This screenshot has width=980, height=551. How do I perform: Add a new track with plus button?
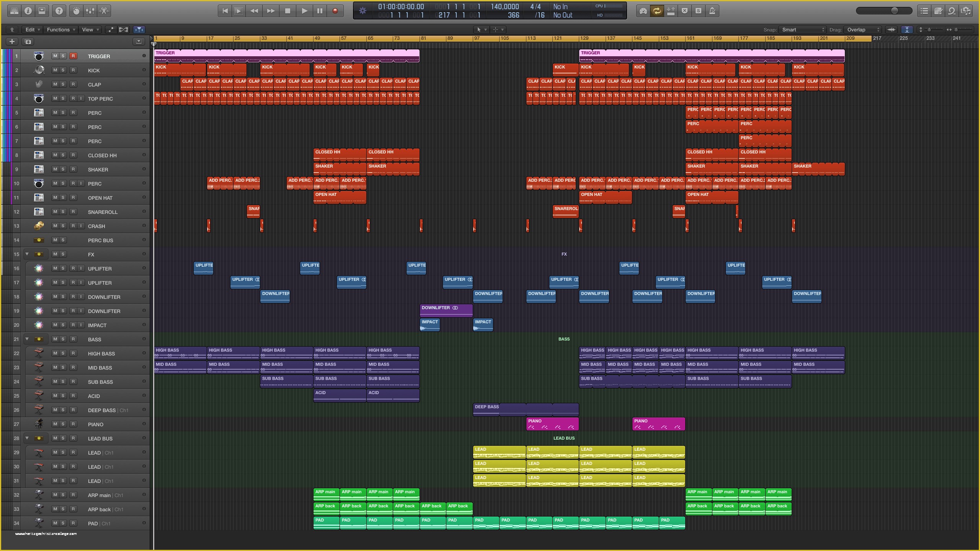click(x=12, y=41)
